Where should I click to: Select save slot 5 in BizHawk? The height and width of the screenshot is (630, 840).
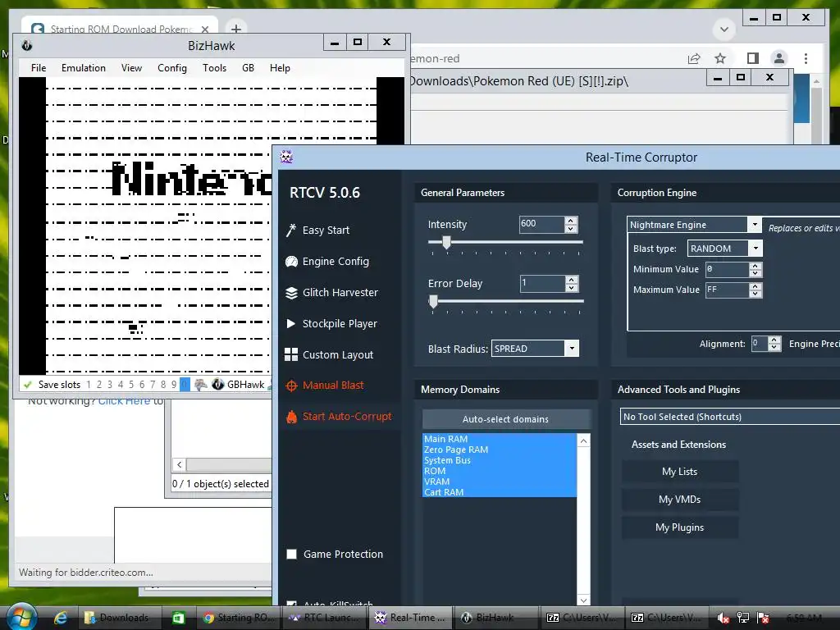tap(131, 384)
